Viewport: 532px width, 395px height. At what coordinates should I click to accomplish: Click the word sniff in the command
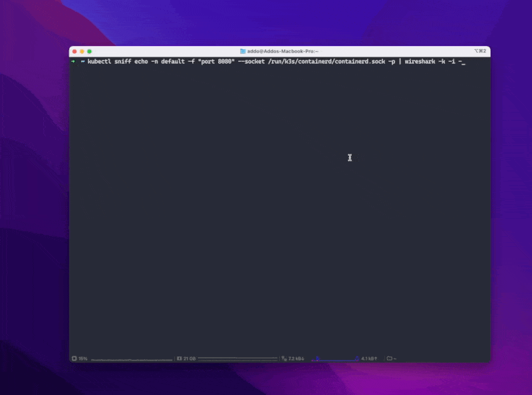pyautogui.click(x=122, y=61)
